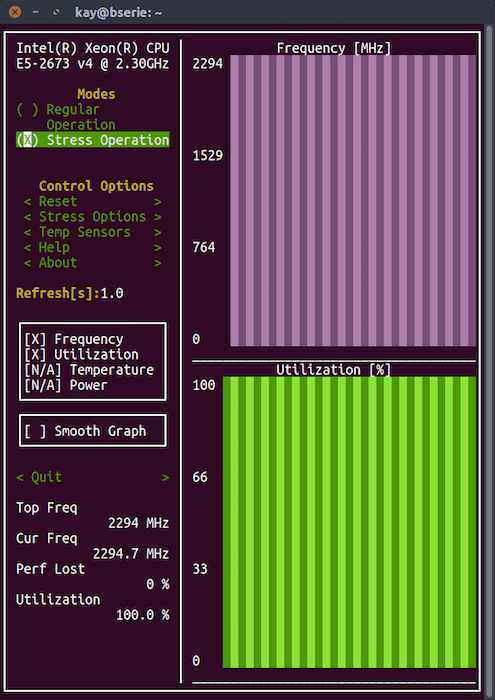The height and width of the screenshot is (700, 495).
Task: Click the 33 utilization axis label
Action: tap(200, 569)
